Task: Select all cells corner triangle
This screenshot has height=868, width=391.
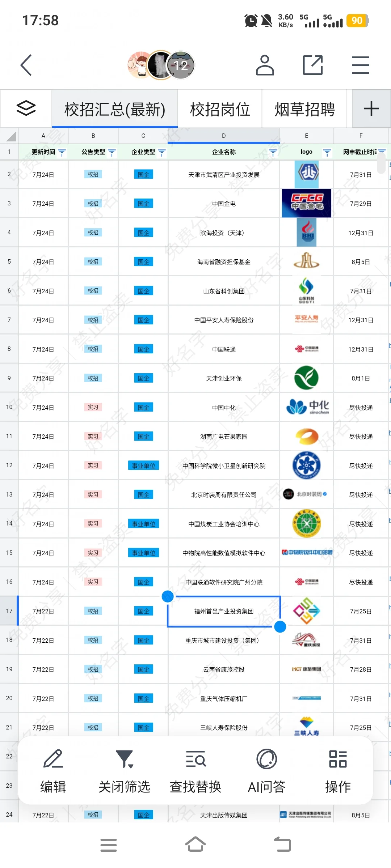Action: click(11, 136)
